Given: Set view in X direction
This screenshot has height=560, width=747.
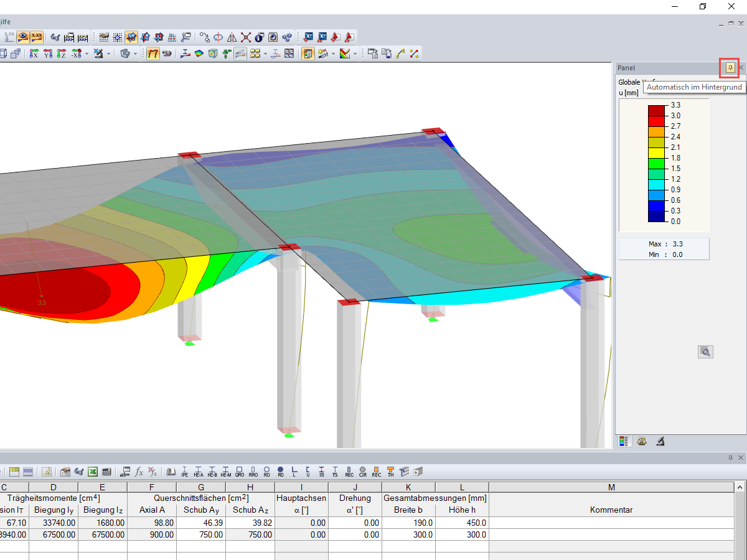Looking at the screenshot, I should coord(34,54).
